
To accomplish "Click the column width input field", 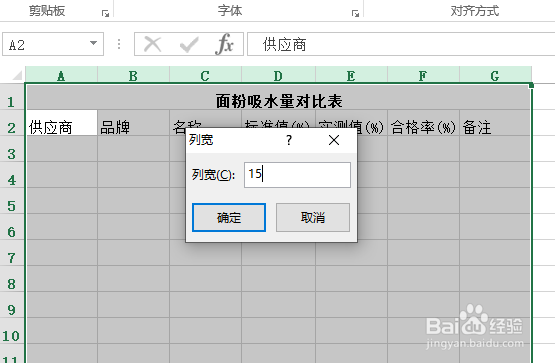I will 297,175.
